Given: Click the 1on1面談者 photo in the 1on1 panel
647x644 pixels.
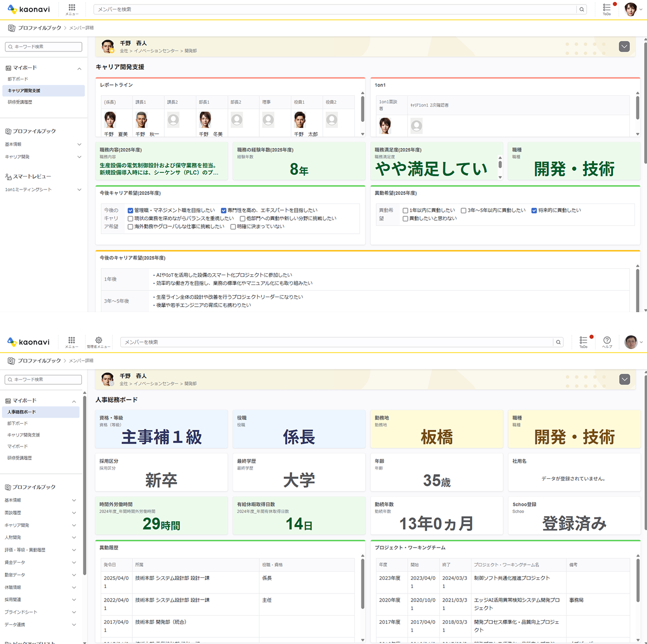Looking at the screenshot, I should coord(385,125).
